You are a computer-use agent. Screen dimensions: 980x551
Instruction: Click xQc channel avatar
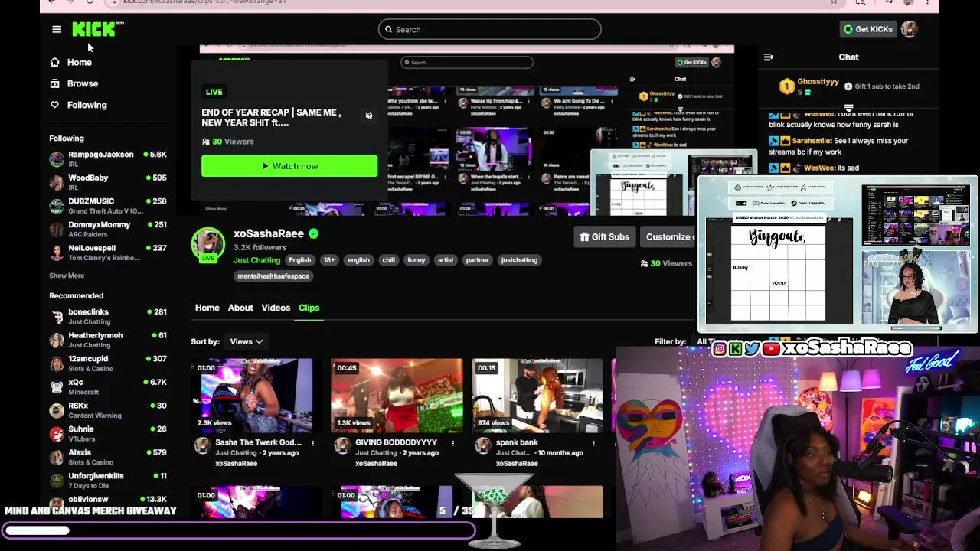57,386
